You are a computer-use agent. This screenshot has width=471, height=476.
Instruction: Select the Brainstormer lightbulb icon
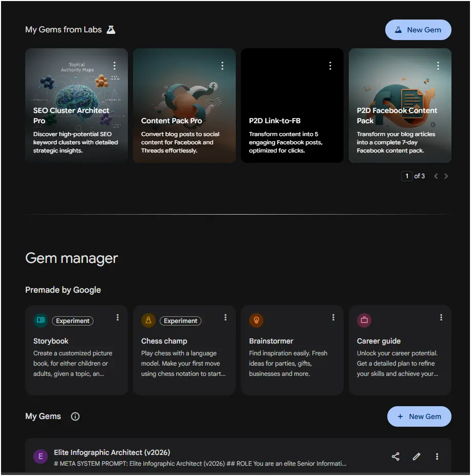(x=256, y=319)
